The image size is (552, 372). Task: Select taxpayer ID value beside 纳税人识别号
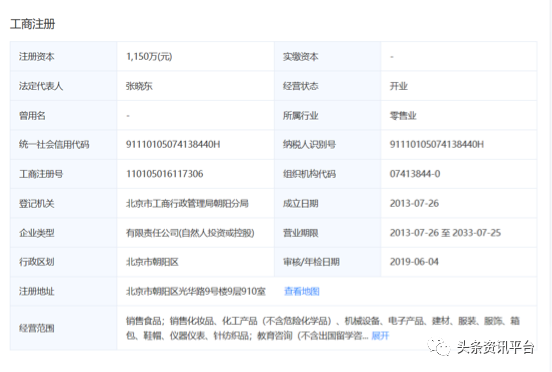(x=437, y=145)
